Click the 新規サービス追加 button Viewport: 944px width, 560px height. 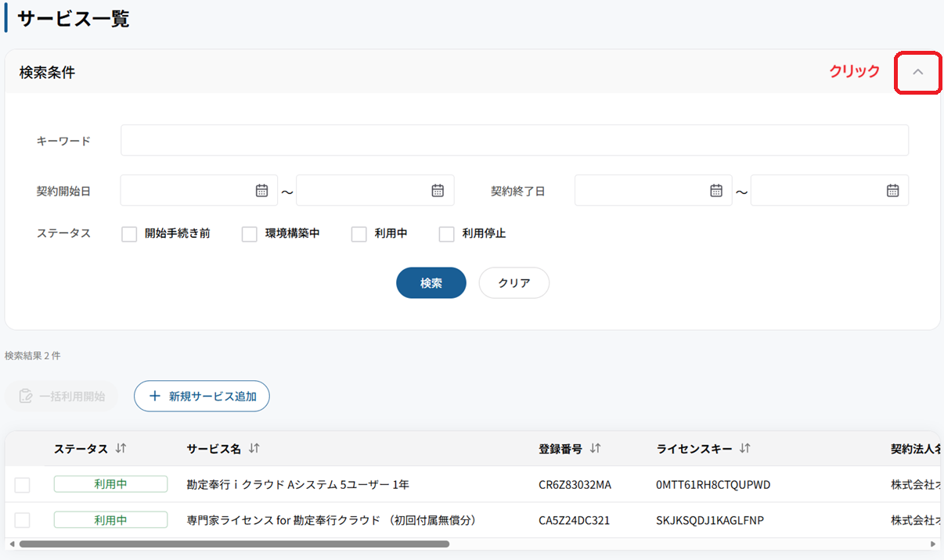[x=202, y=396]
